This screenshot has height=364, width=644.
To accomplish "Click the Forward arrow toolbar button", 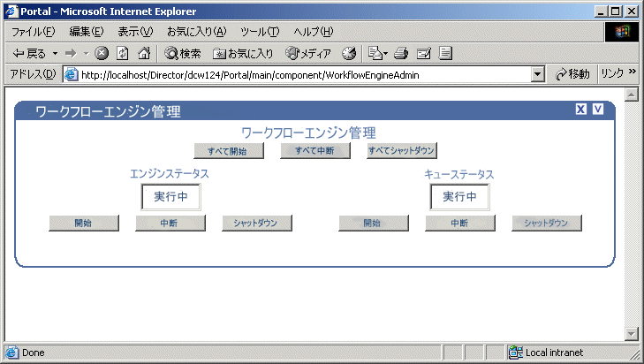I will click(71, 53).
